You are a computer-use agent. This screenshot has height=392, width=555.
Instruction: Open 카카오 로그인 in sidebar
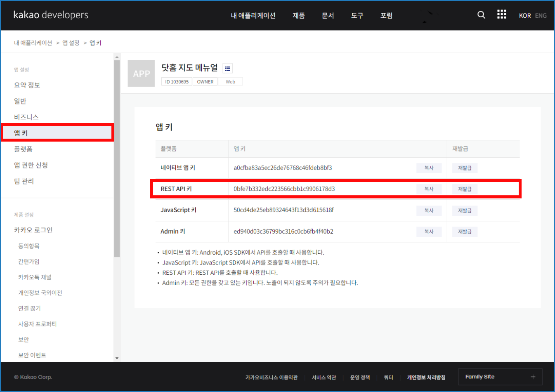click(x=33, y=230)
